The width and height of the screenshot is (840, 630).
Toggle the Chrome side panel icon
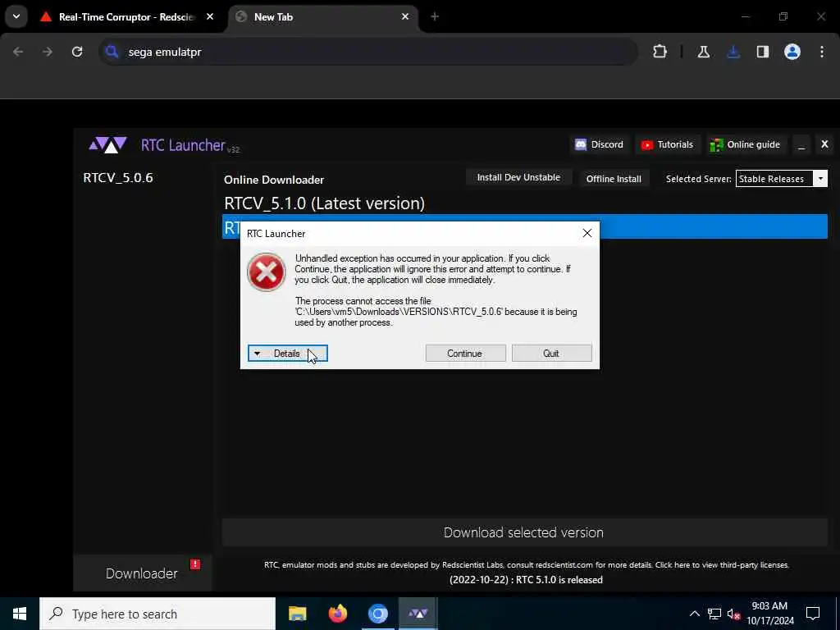763,52
